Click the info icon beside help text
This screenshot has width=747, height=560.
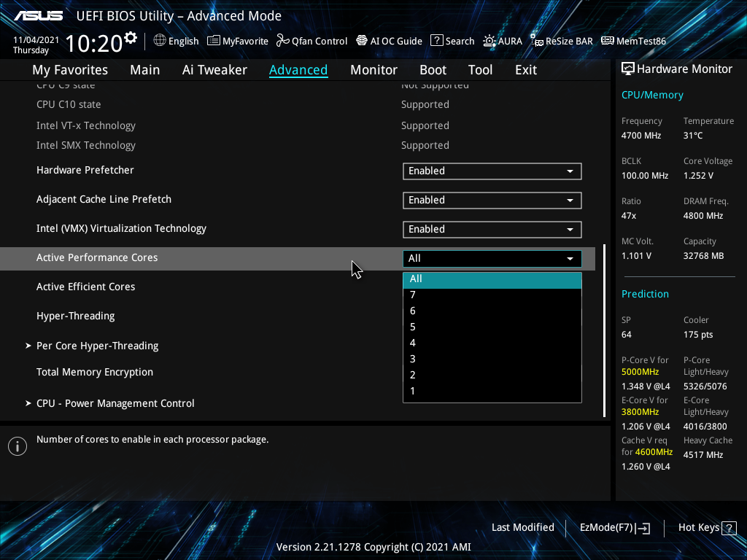[x=18, y=446]
